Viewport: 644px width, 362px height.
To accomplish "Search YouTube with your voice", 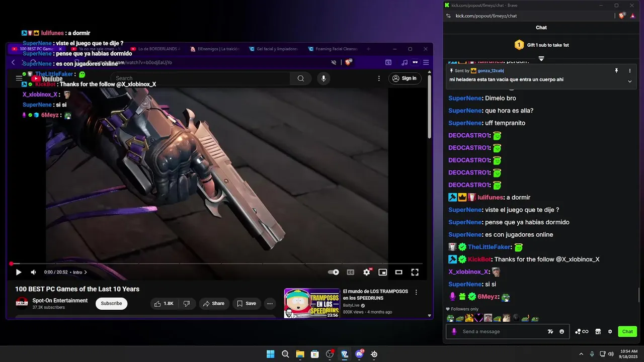I will 324,78.
